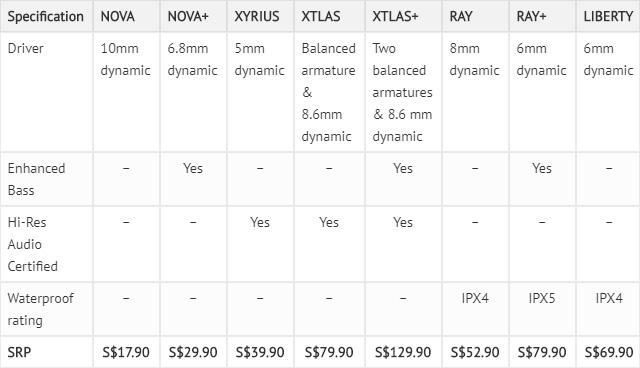This screenshot has height=368, width=640.
Task: Select the IPX5 waterproof rating cell
Action: coord(542,298)
